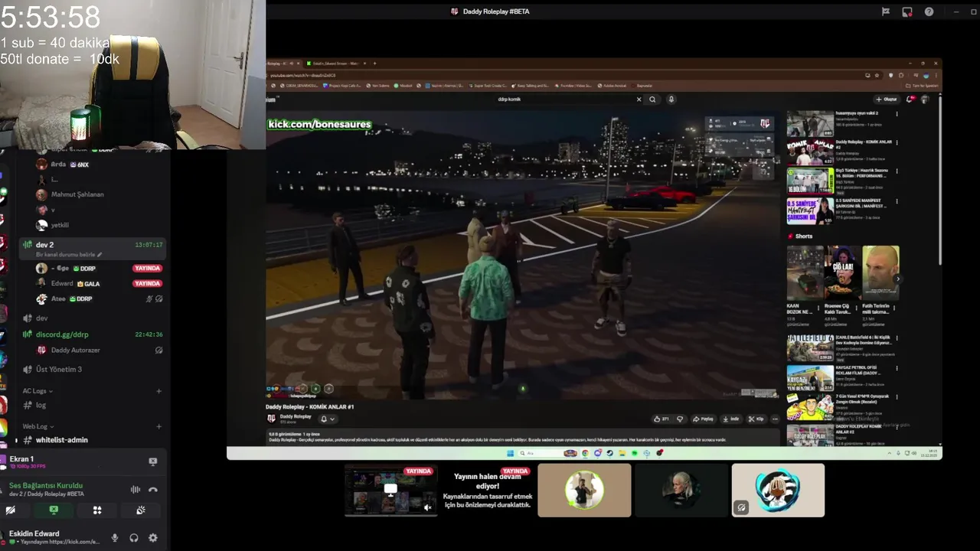Viewport: 980px width, 551px height.
Task: Stop streaming Ekran 1
Action: point(152,461)
